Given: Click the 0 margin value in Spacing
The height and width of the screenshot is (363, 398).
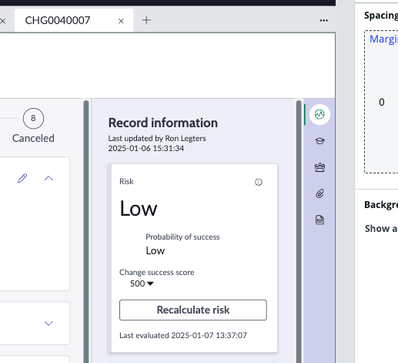Looking at the screenshot, I should [x=382, y=102].
